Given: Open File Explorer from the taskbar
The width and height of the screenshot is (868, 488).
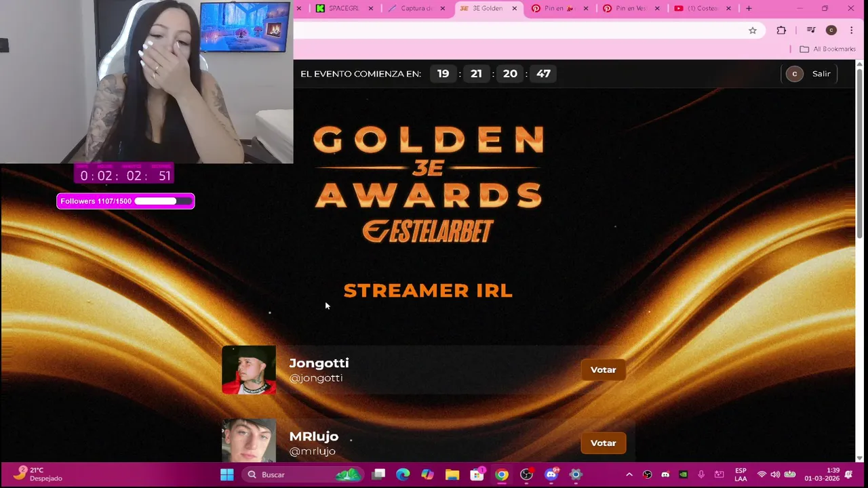Looking at the screenshot, I should point(452,474).
